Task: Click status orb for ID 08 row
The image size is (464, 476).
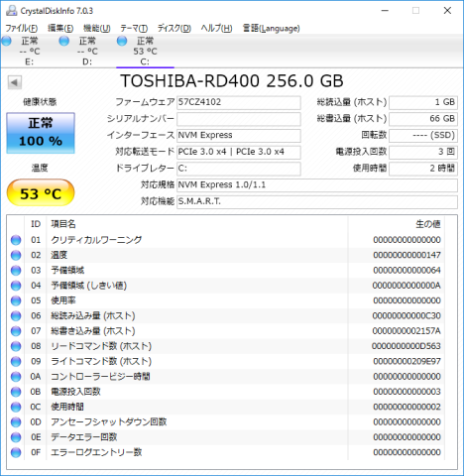Action: pyautogui.click(x=16, y=346)
